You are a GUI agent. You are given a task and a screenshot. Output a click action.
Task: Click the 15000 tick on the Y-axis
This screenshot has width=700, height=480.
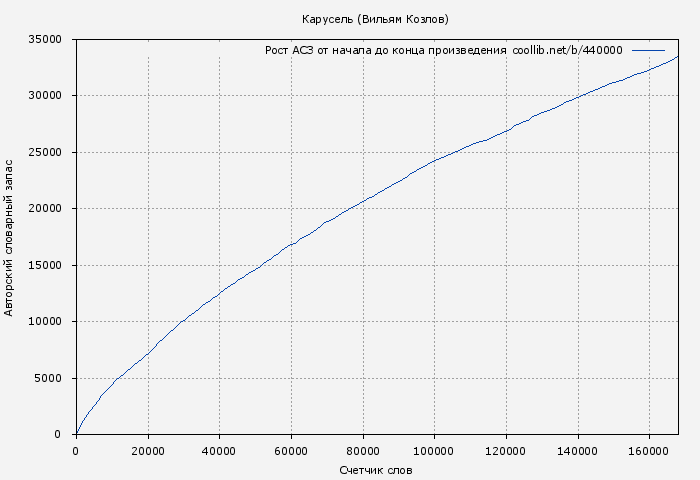click(46, 265)
